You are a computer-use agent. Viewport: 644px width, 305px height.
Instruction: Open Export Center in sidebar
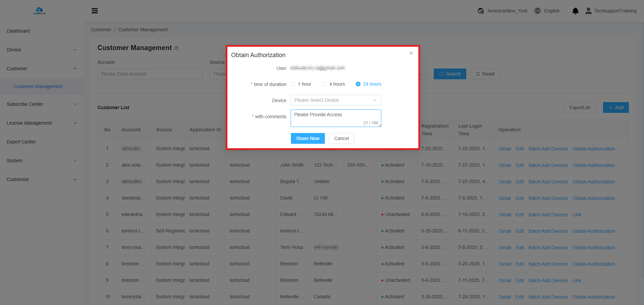pos(21,142)
